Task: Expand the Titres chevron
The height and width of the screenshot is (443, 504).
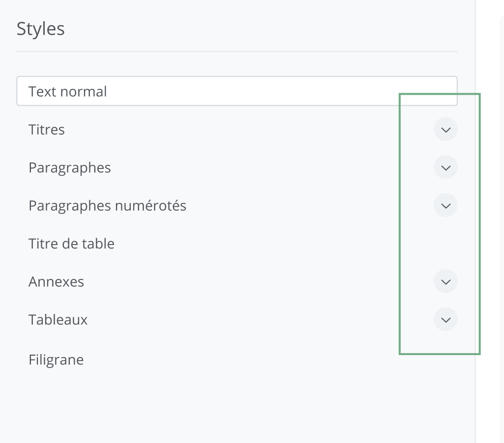Action: coord(446,130)
